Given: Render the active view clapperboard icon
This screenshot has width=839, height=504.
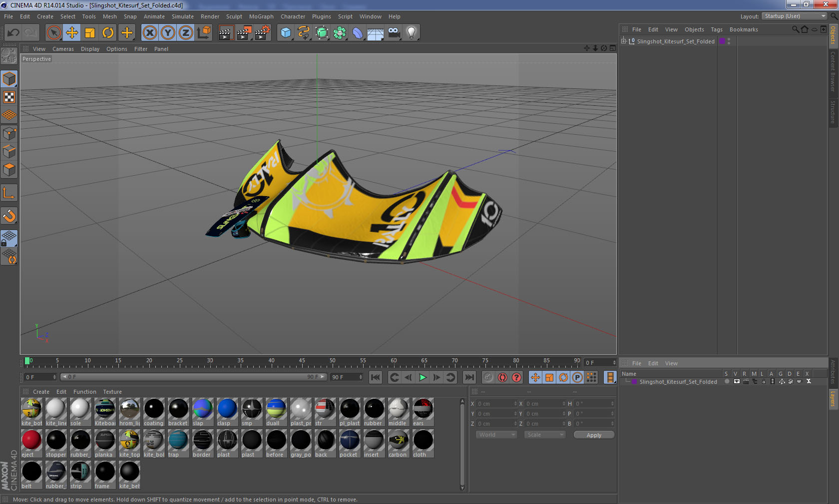Looking at the screenshot, I should (226, 33).
